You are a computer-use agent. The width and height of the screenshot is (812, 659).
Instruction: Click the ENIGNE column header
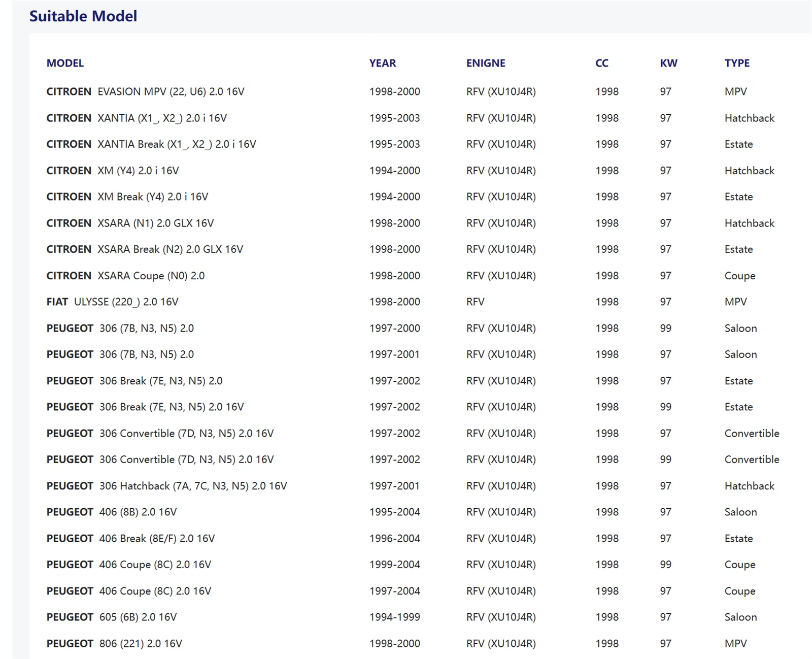[486, 63]
